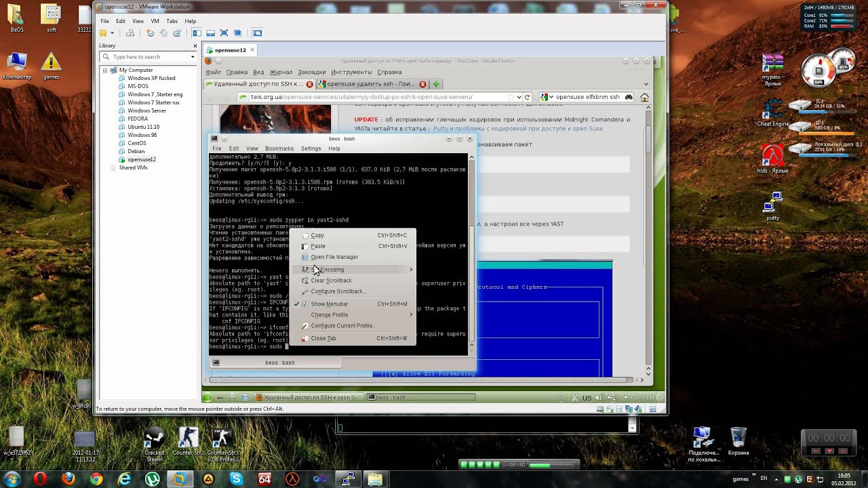Open the snapshot manager toolbar icon
Image resolution: width=868 pixels, height=488 pixels.
click(177, 33)
